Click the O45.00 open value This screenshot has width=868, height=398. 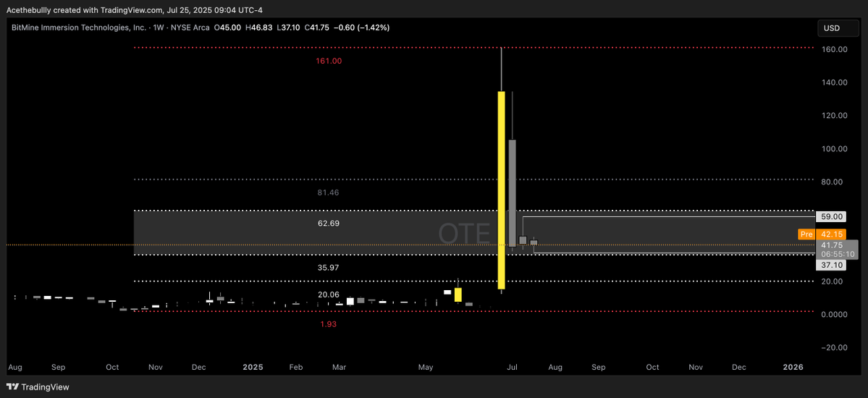227,27
